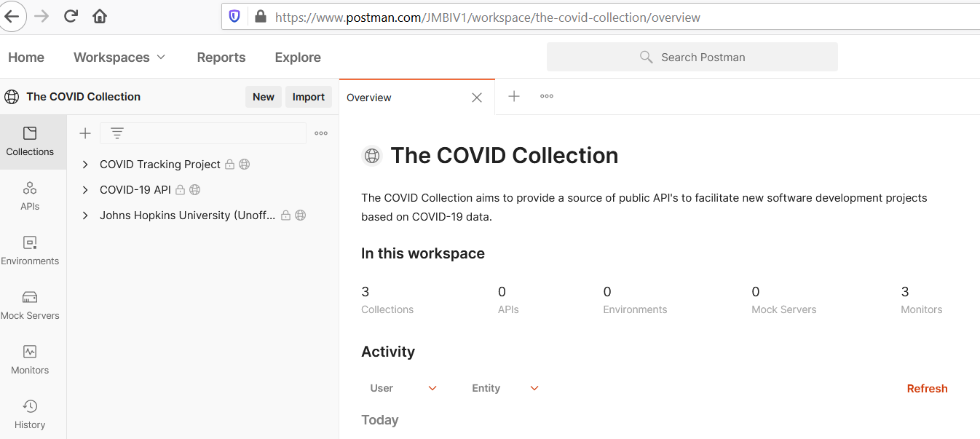Expand the Johns Hopkins University collection

(85, 215)
